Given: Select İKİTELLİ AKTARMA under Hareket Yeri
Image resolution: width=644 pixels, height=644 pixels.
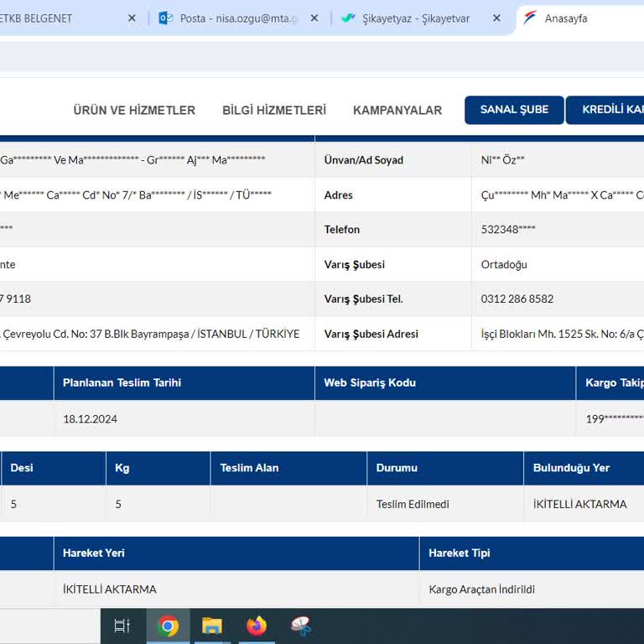Looking at the screenshot, I should click(x=110, y=589).
